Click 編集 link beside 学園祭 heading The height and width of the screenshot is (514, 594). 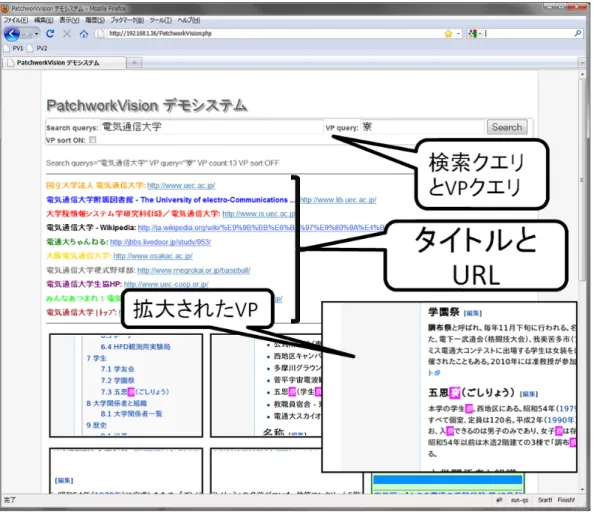[473, 314]
